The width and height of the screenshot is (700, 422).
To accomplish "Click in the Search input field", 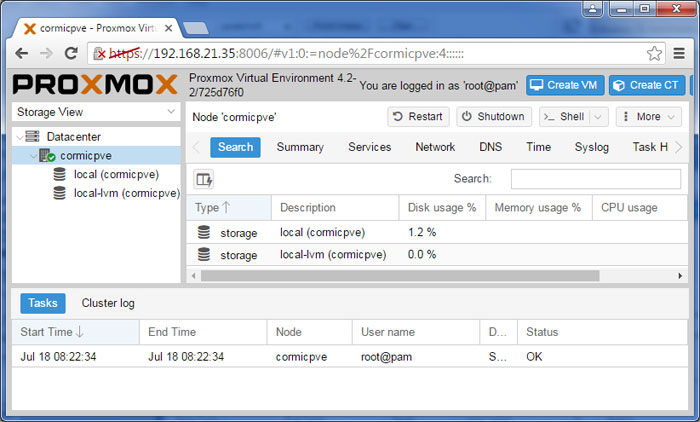I will 596,179.
